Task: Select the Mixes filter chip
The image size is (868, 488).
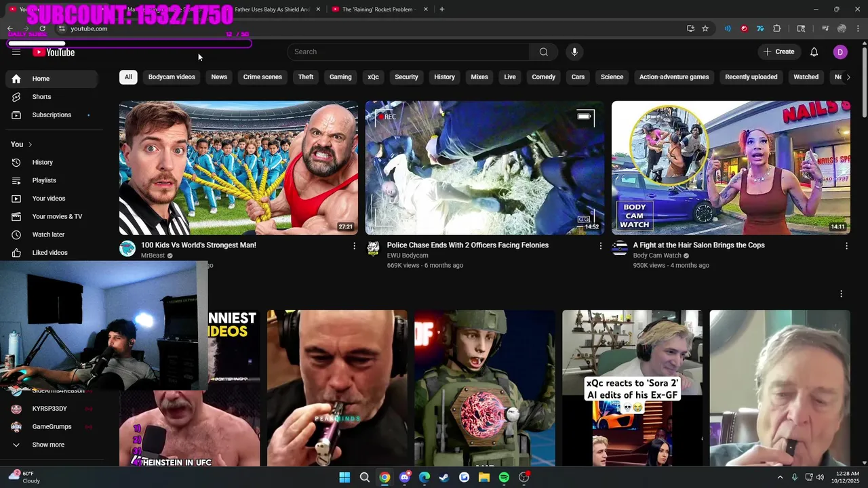Action: (479, 77)
